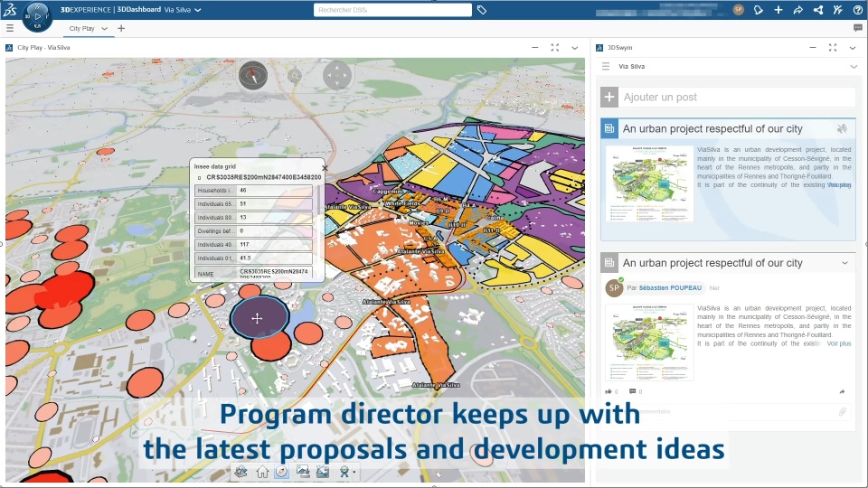Open the comments icon on the second post
The image size is (868, 488).
tap(632, 391)
